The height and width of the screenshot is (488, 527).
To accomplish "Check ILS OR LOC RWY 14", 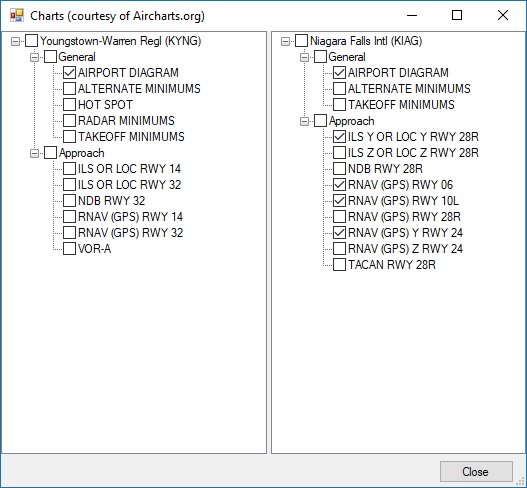I will tap(70, 169).
